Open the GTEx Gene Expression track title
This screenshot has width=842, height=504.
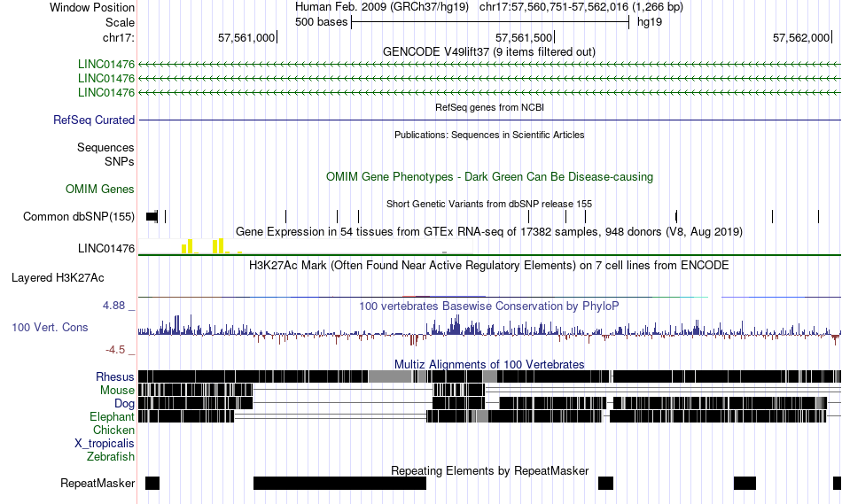[x=489, y=232]
